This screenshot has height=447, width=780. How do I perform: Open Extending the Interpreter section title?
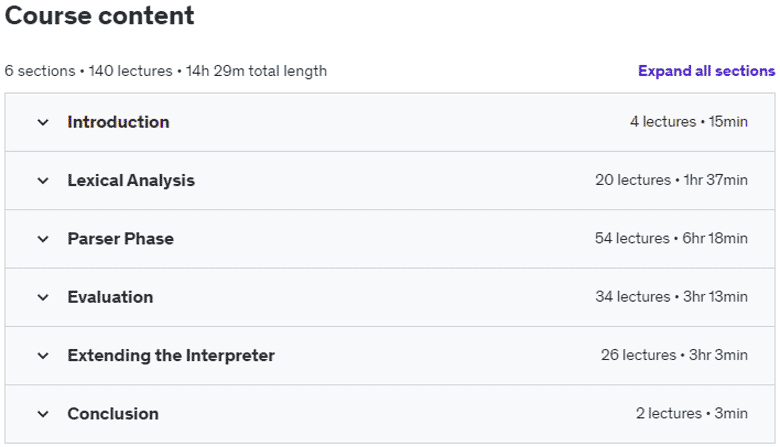[x=171, y=356]
